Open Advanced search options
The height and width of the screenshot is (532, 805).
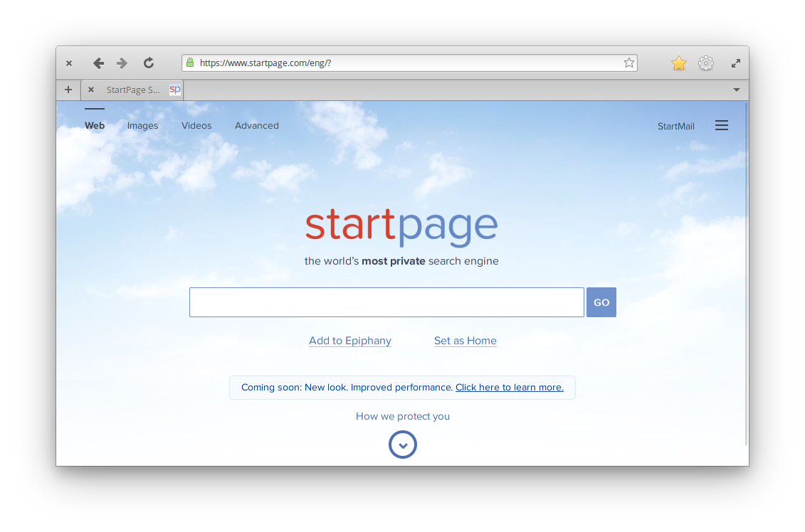click(257, 126)
